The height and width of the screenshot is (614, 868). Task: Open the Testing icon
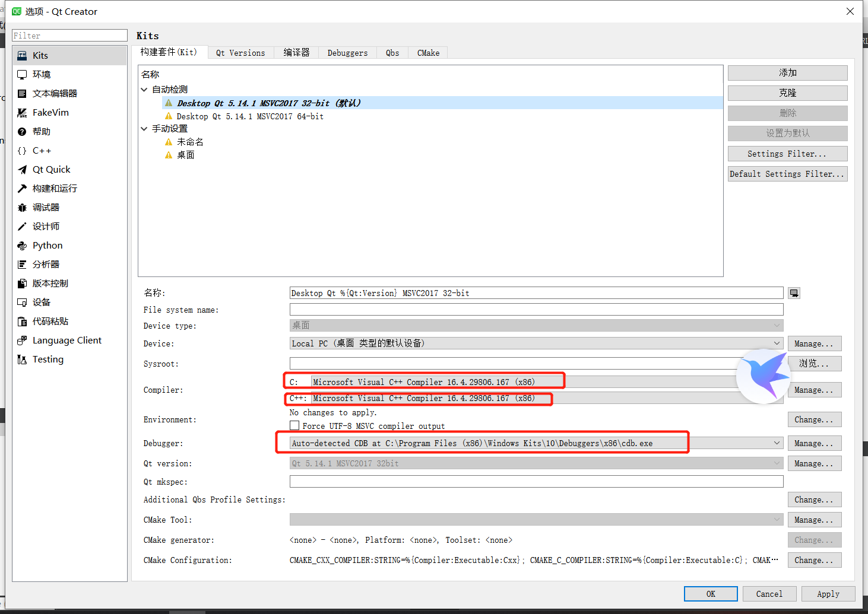coord(22,360)
